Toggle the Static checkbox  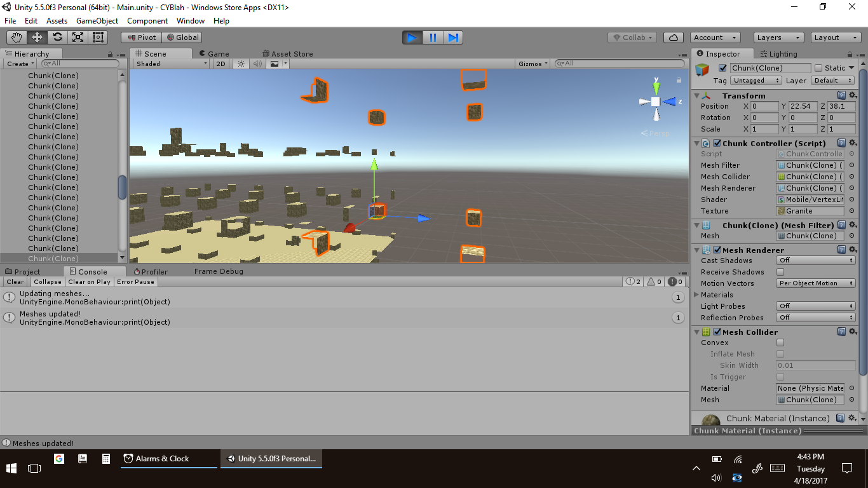point(818,68)
